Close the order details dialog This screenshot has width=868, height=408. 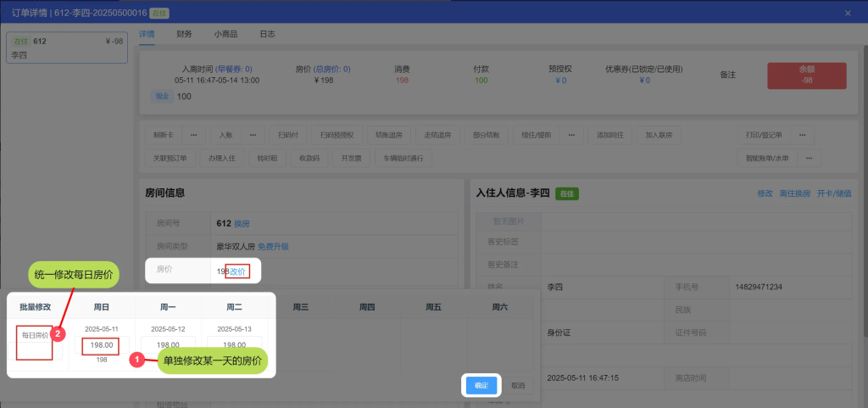point(848,13)
